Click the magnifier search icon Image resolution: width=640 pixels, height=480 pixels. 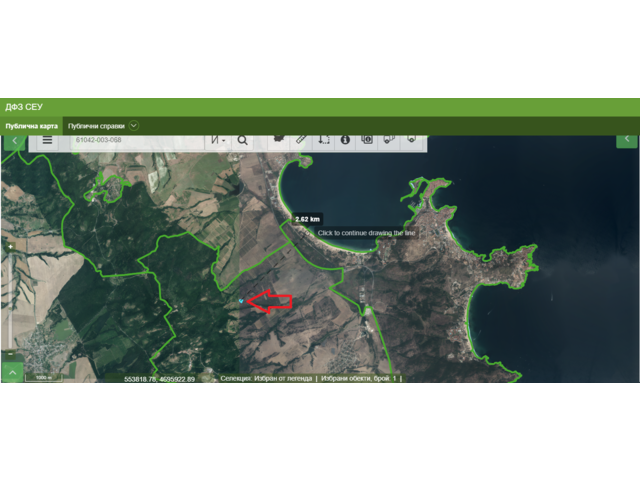[242, 141]
